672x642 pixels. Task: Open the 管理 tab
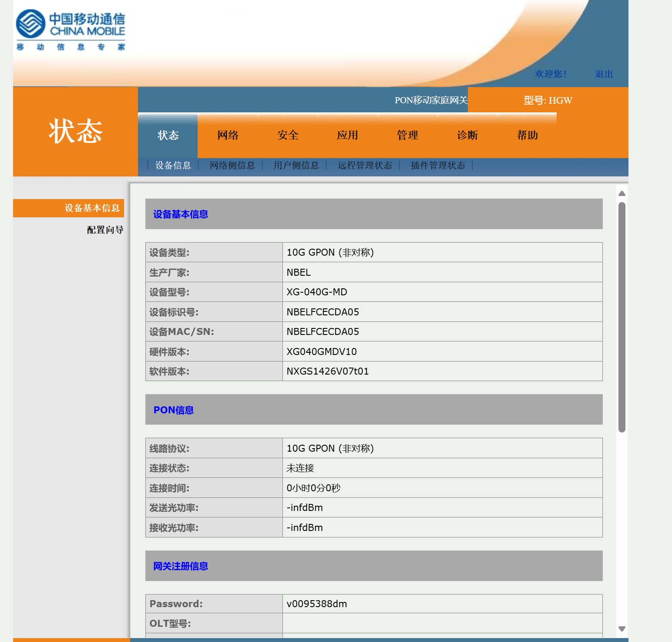[407, 135]
